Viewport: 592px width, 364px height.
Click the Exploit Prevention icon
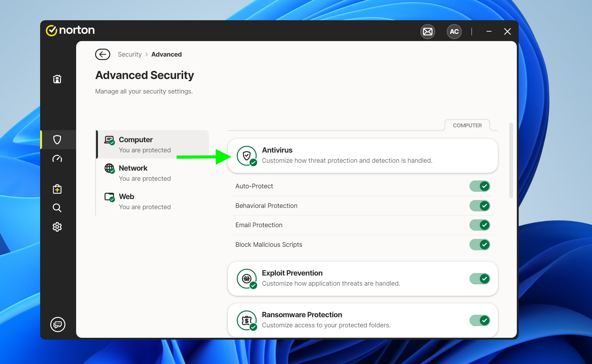click(247, 279)
